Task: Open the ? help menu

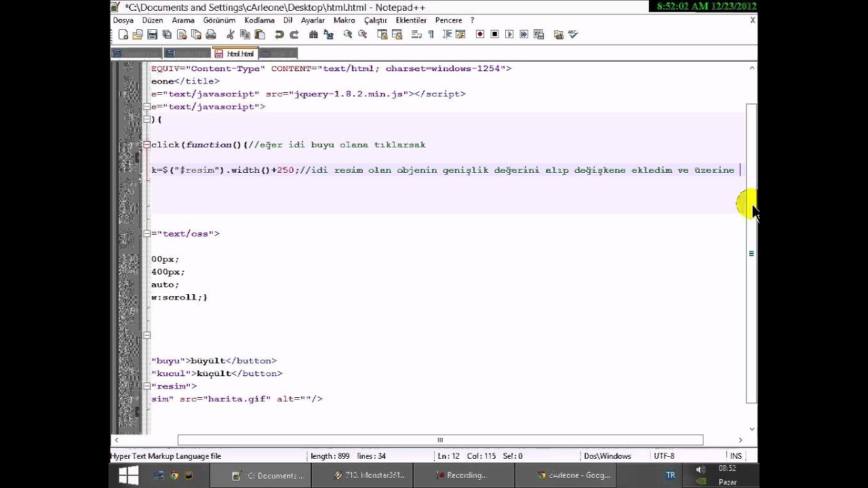Action: 472,20
